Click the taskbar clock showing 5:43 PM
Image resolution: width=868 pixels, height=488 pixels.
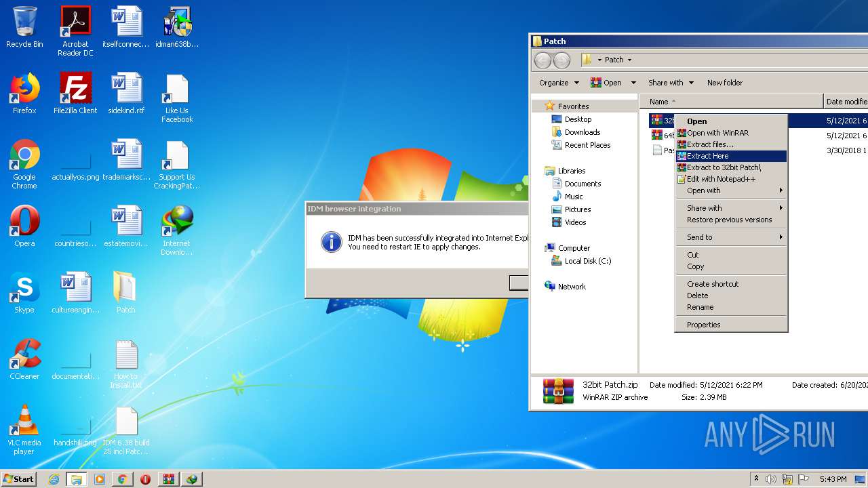pyautogui.click(x=833, y=479)
